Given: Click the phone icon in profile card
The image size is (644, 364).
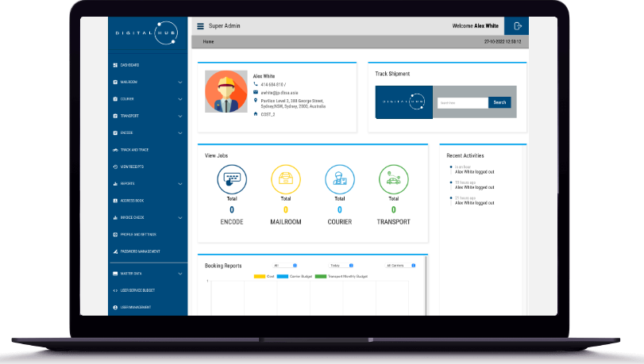Looking at the screenshot, I should (256, 84).
